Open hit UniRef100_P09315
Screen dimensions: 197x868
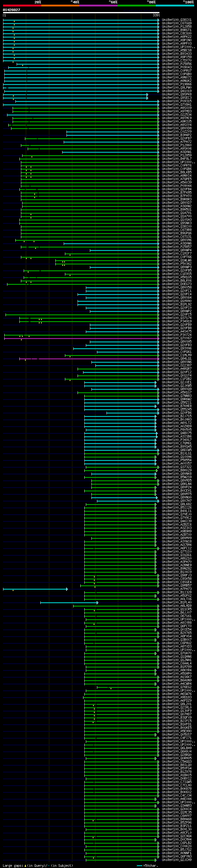[177, 101]
